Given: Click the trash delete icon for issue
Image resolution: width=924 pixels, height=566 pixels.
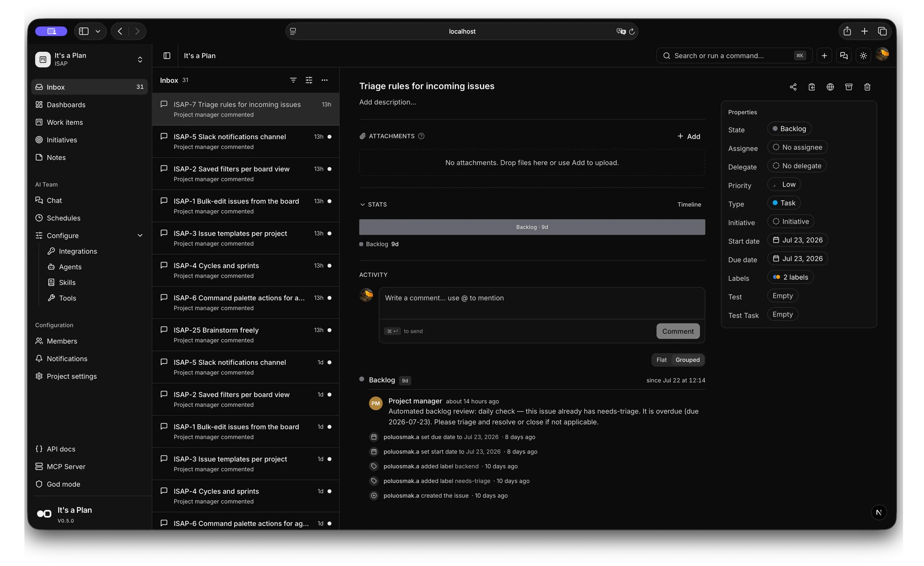Looking at the screenshot, I should (867, 87).
